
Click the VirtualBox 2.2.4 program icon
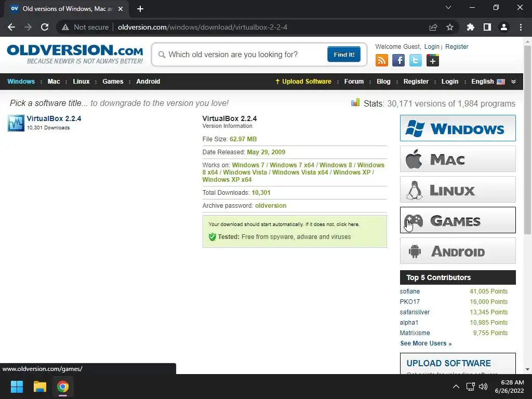[16, 123]
